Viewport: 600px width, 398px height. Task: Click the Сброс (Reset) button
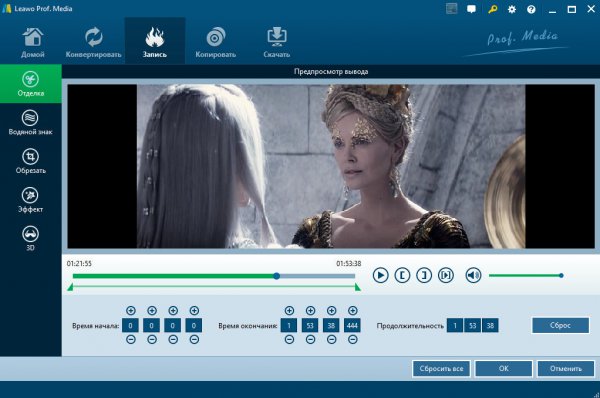point(560,325)
